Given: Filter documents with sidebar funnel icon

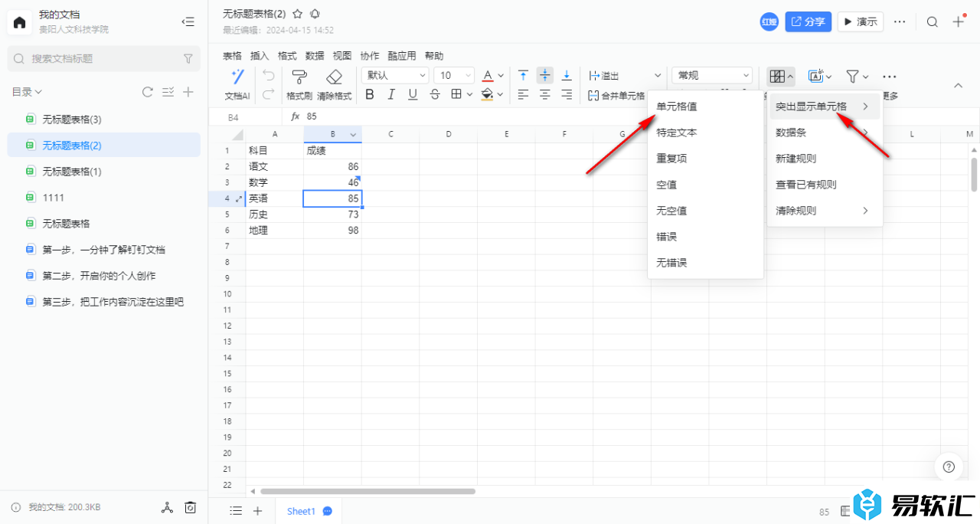Looking at the screenshot, I should coord(188,58).
